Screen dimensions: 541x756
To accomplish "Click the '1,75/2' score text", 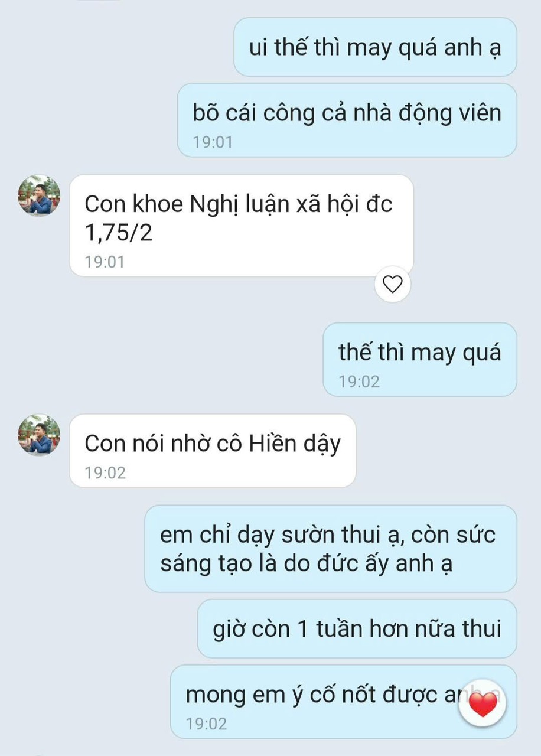I will pos(119,233).
